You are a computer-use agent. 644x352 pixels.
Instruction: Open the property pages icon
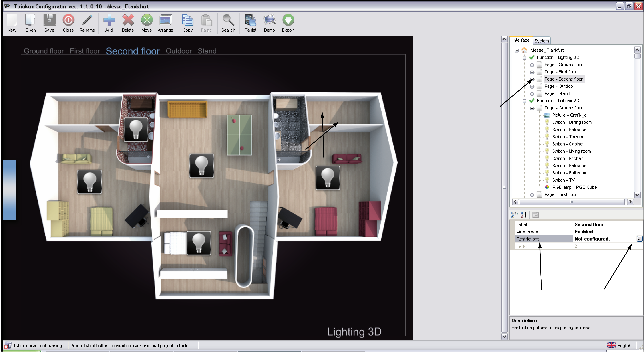(x=535, y=215)
